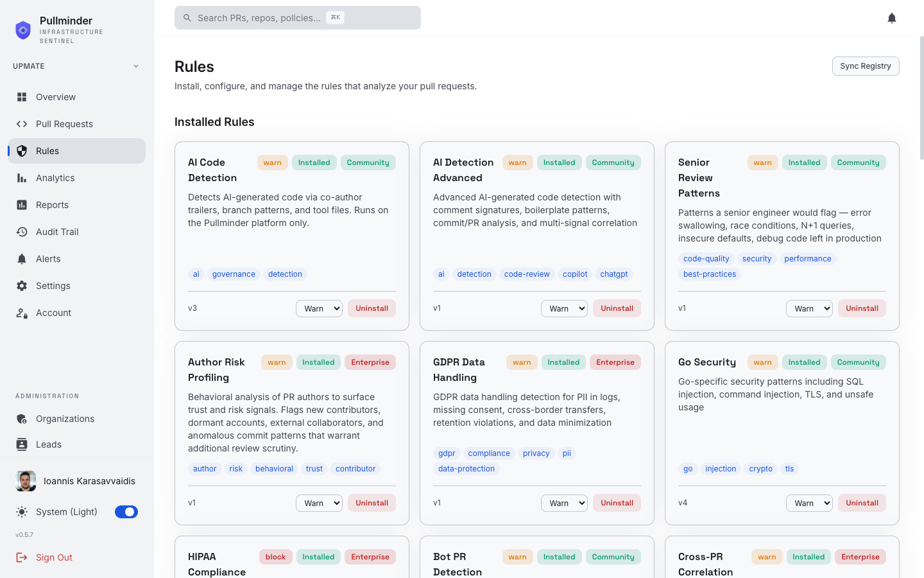Click Community badge on Go Security card
Screen dimensions: 924x578
coord(859,362)
